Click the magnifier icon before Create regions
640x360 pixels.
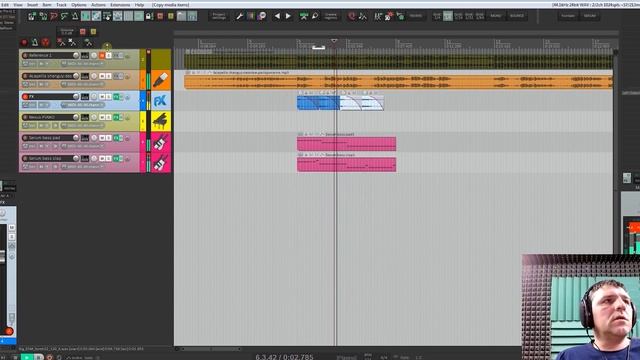(315, 16)
